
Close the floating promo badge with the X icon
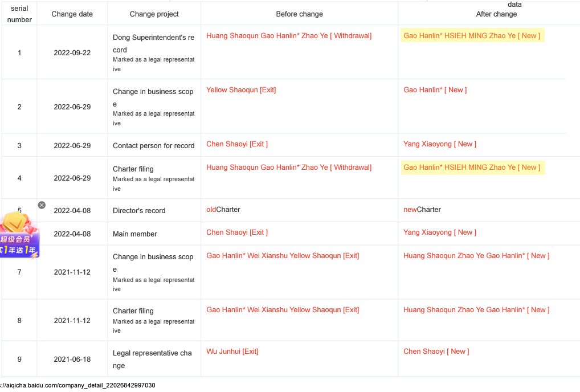click(x=42, y=205)
